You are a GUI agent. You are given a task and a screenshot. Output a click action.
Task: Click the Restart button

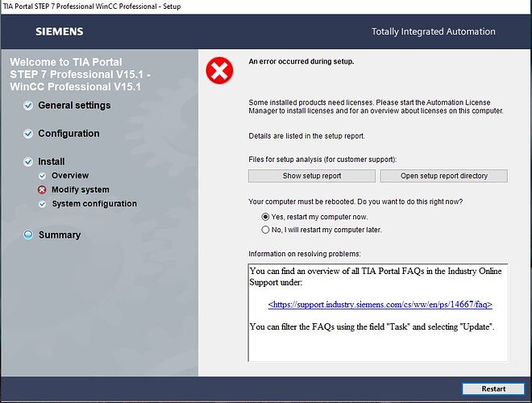tap(493, 388)
